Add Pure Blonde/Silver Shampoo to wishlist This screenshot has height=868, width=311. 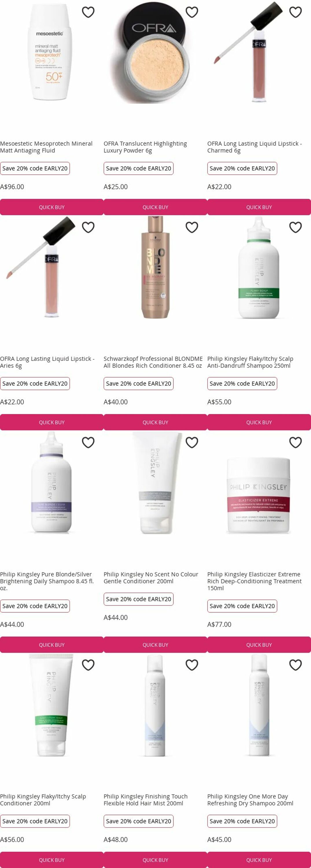[88, 442]
